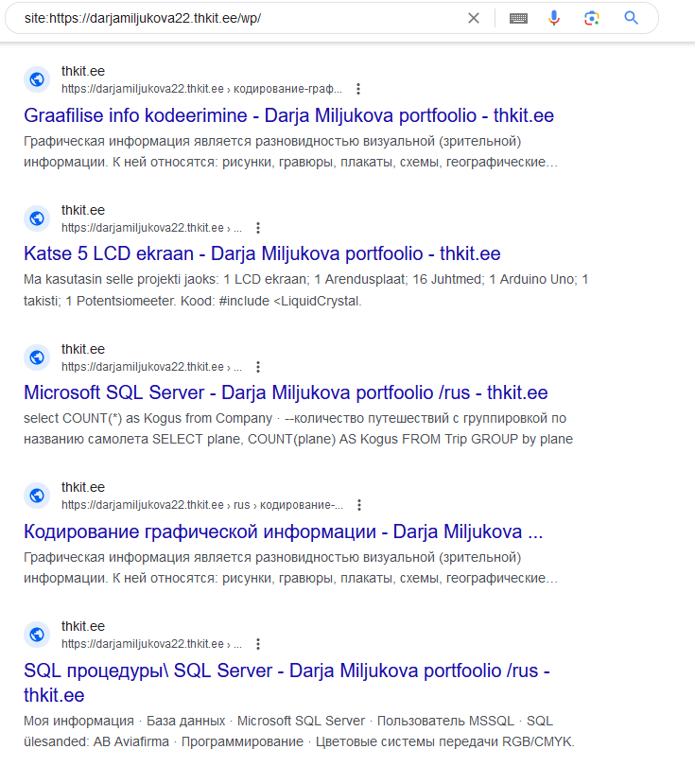Start voice search with the microphone icon
This screenshot has height=784, width=695.
[554, 19]
